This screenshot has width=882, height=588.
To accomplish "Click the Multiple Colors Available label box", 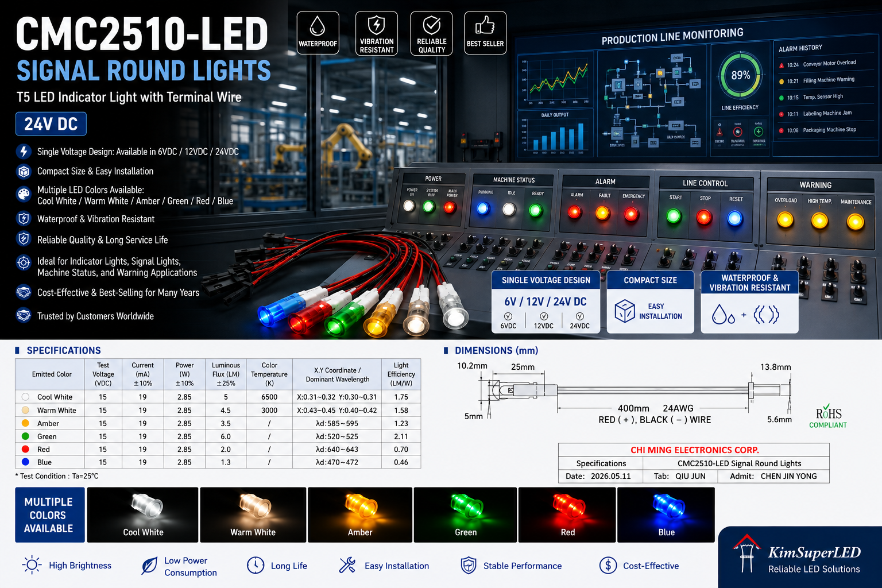I will click(x=50, y=515).
